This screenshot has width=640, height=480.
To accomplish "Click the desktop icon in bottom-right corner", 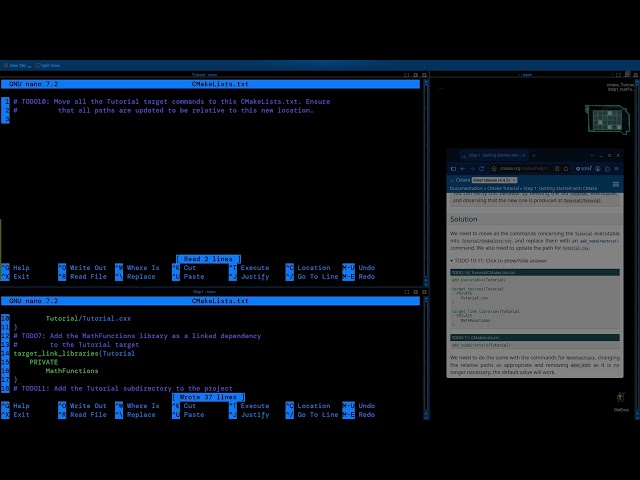I will point(621,401).
